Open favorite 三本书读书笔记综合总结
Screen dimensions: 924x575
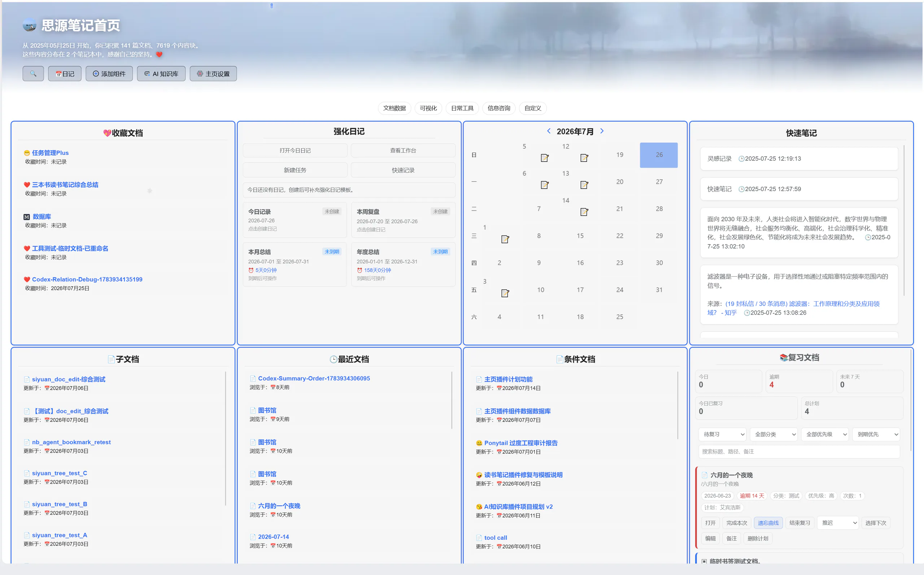pos(65,185)
